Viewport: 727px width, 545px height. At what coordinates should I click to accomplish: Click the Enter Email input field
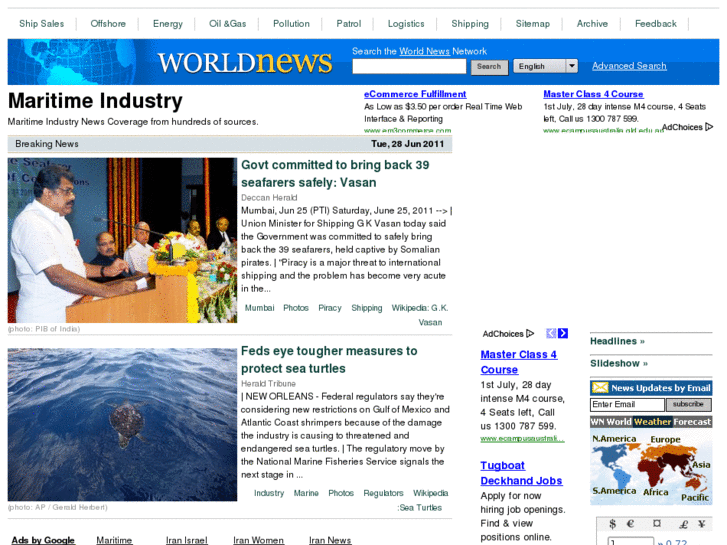(626, 405)
